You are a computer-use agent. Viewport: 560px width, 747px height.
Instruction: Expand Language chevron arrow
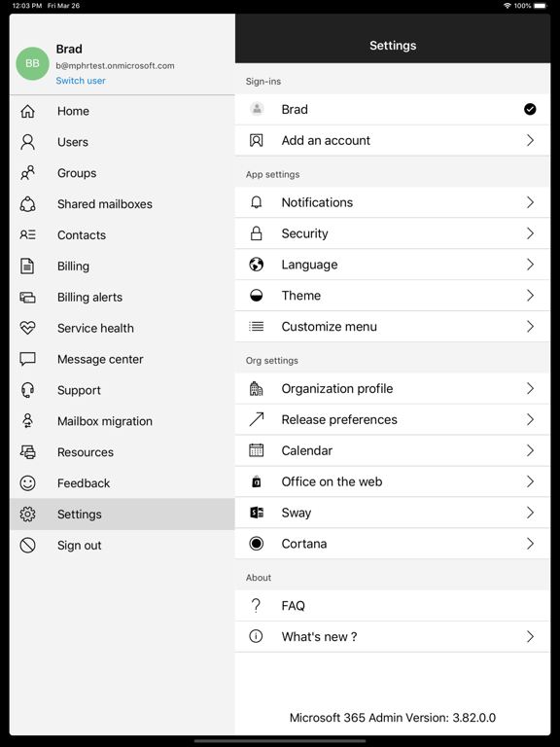[530, 265]
